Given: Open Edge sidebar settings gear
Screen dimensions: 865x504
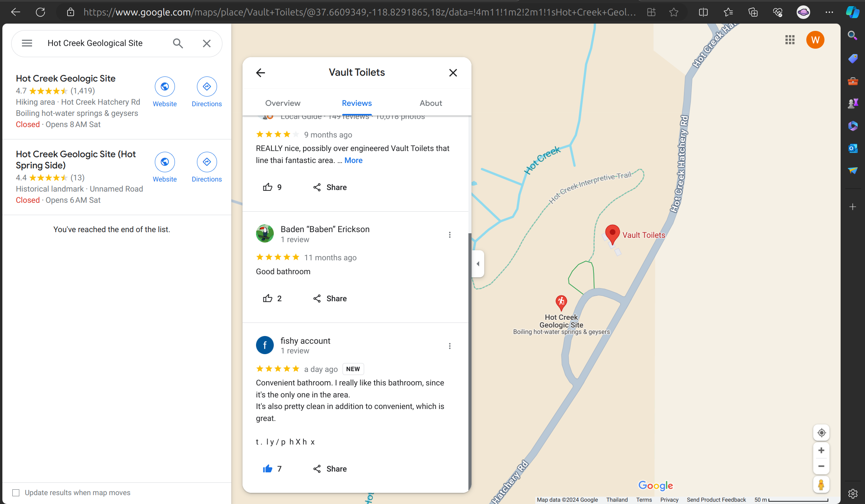Looking at the screenshot, I should [x=853, y=494].
